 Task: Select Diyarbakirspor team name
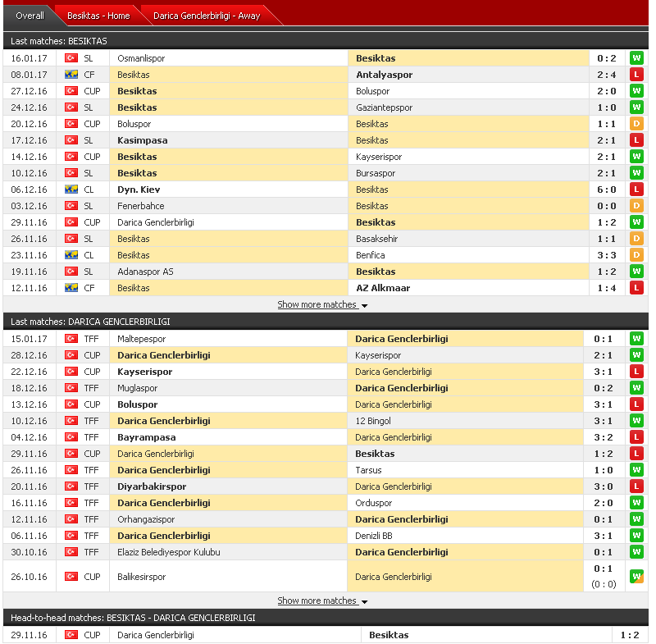[152, 487]
